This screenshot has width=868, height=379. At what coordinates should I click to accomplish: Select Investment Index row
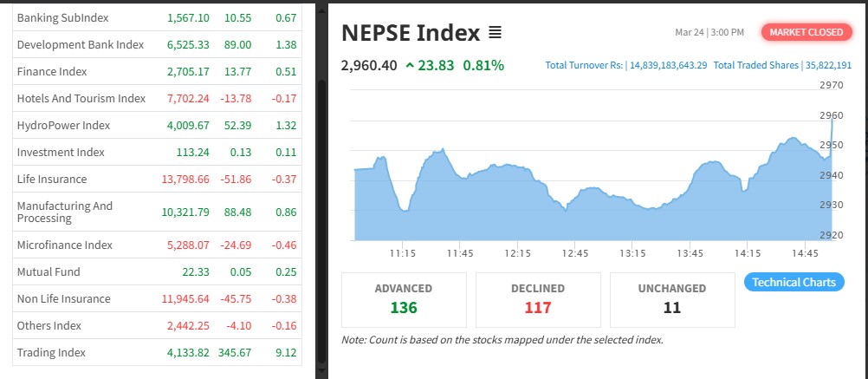(x=61, y=152)
